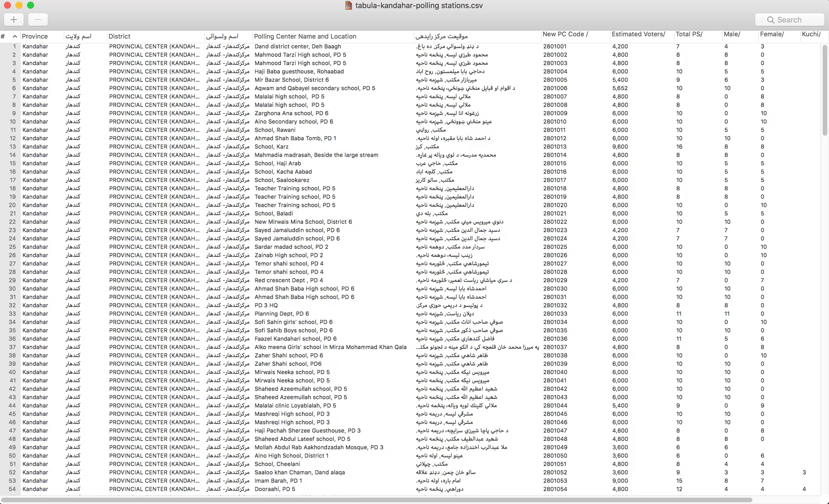The width and height of the screenshot is (829, 504).
Task: Select Imam Barah, PD 1 row
Action: click(278, 481)
